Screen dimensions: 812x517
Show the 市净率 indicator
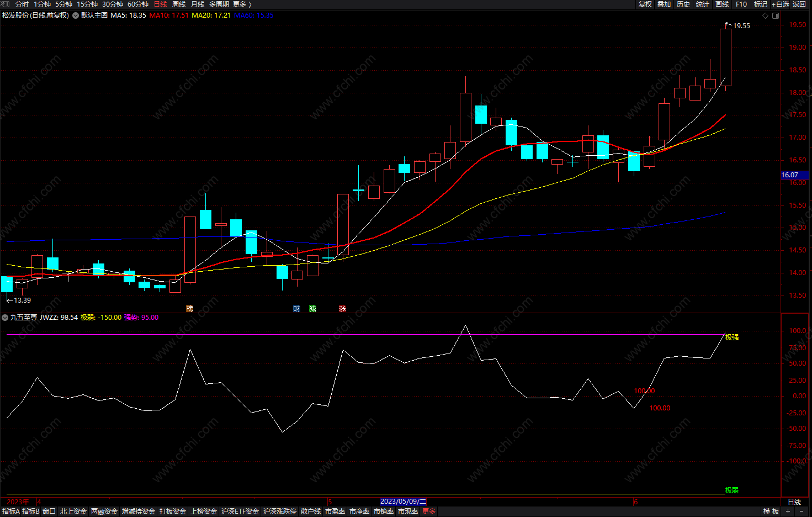[x=359, y=511]
